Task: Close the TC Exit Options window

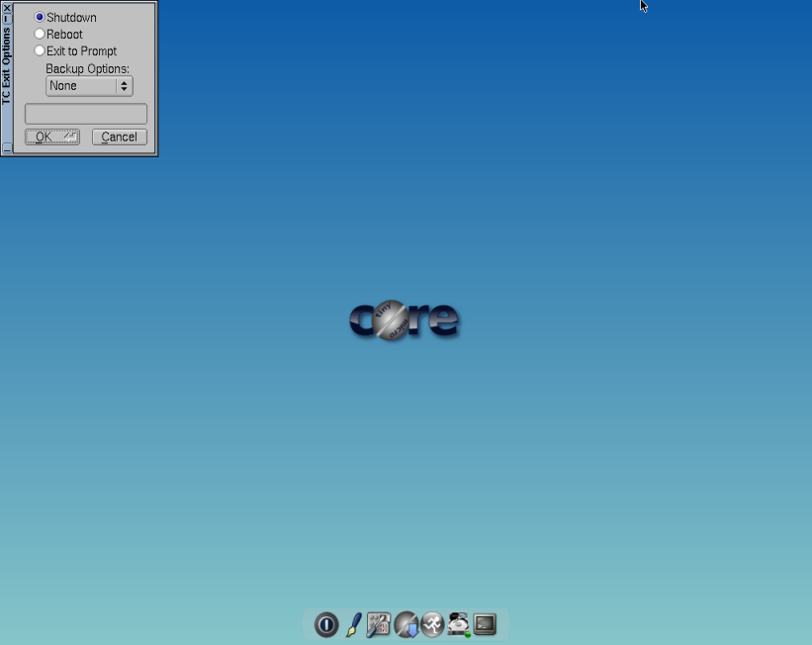Action: [7, 8]
